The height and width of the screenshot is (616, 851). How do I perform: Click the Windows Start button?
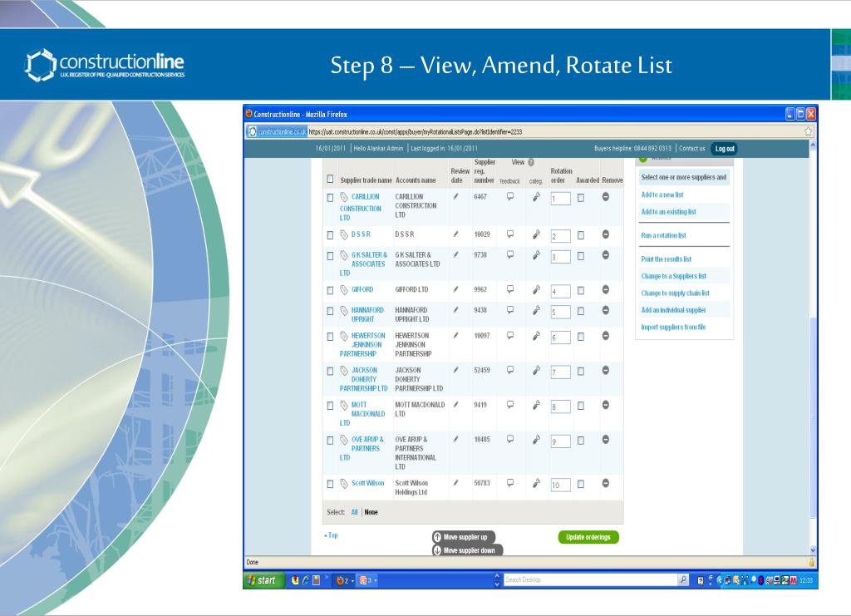[262, 580]
